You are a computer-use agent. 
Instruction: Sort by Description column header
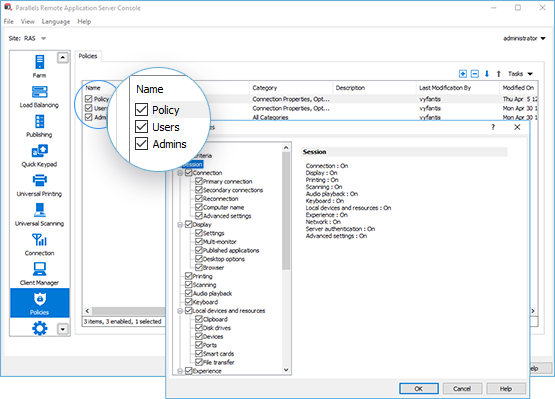(374, 88)
